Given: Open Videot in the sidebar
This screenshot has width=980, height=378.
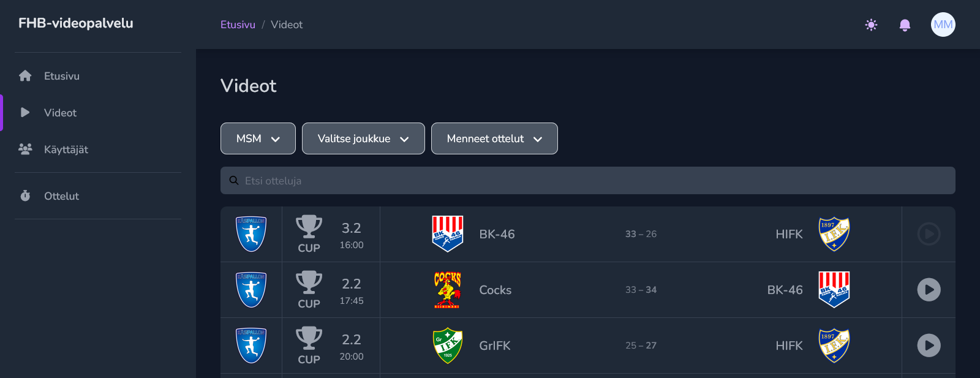Looking at the screenshot, I should (60, 113).
